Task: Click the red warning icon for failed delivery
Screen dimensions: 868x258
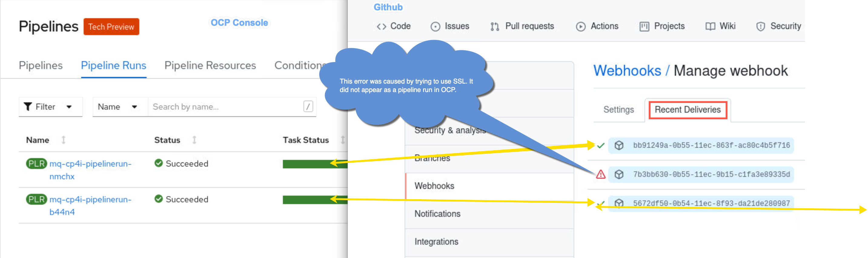Action: pos(601,174)
